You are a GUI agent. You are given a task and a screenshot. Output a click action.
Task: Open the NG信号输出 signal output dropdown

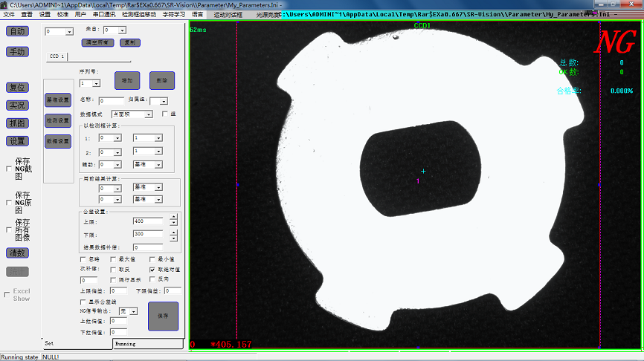click(x=133, y=311)
